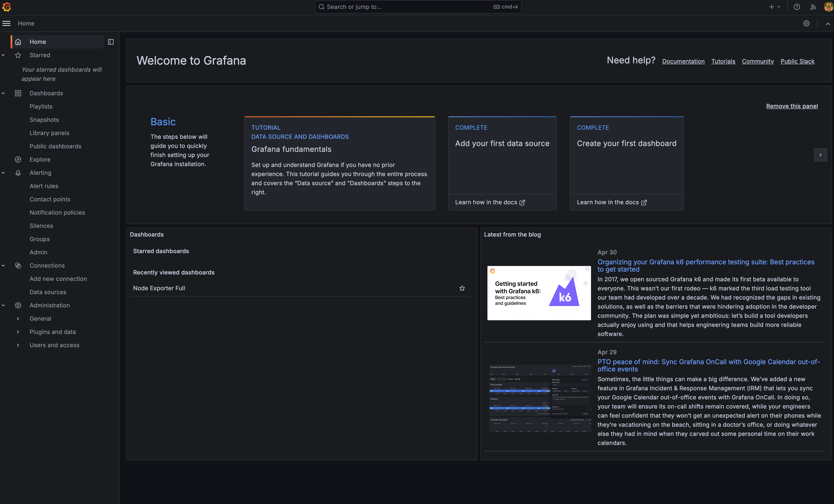This screenshot has width=834, height=504.
Task: Click next arrow on setup steps
Action: coord(820,155)
